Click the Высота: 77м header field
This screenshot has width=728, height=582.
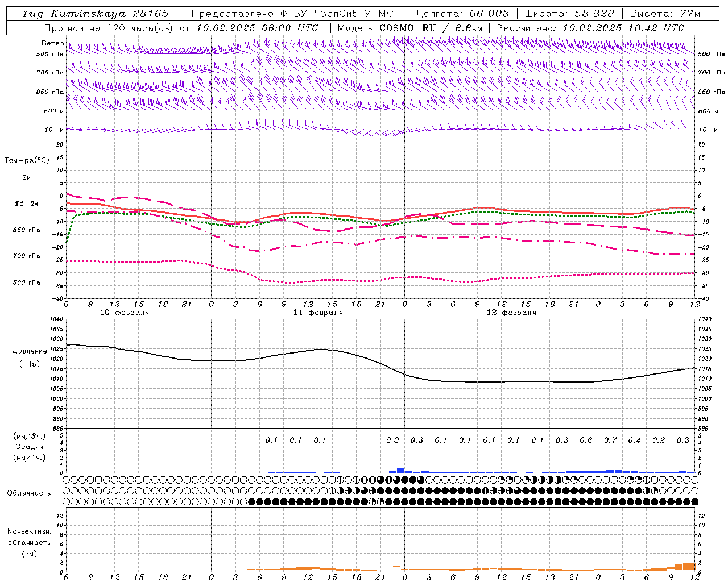[665, 14]
